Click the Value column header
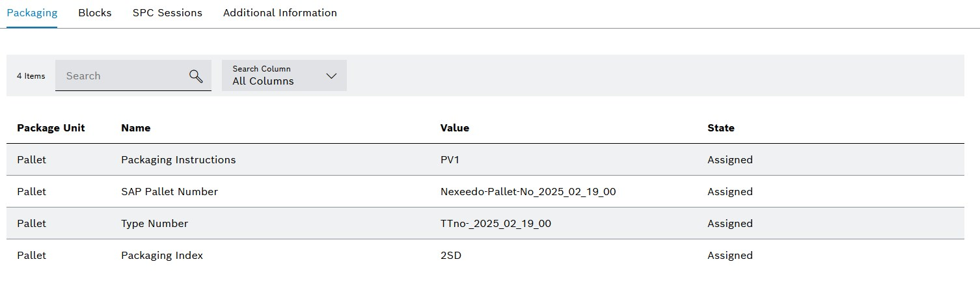The height and width of the screenshot is (281, 980). tap(455, 128)
